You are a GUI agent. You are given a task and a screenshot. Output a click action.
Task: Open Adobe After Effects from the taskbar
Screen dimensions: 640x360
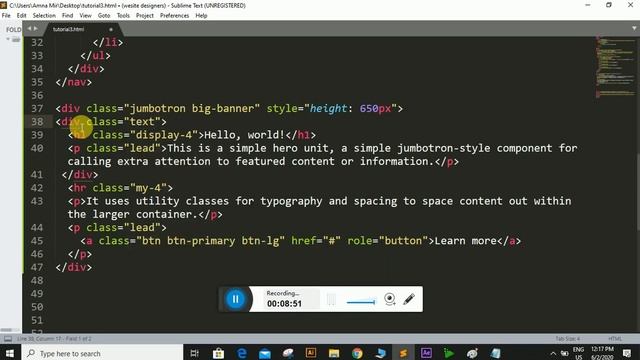tap(426, 353)
